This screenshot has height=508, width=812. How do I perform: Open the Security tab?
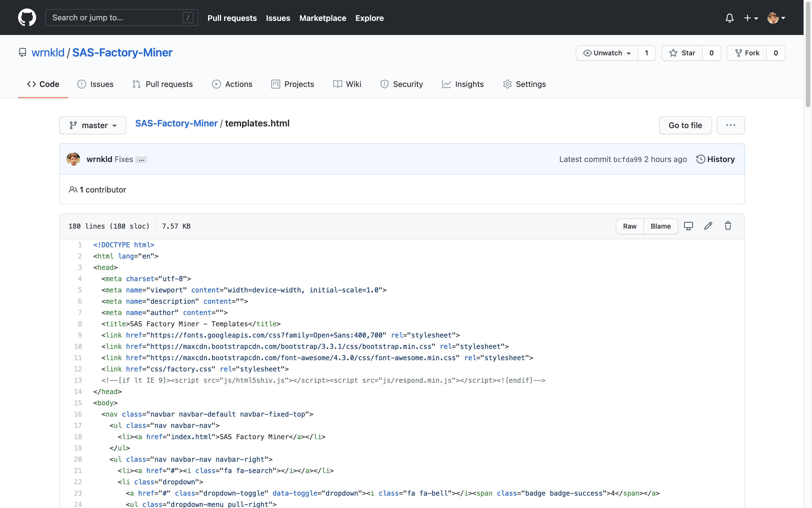(x=402, y=84)
